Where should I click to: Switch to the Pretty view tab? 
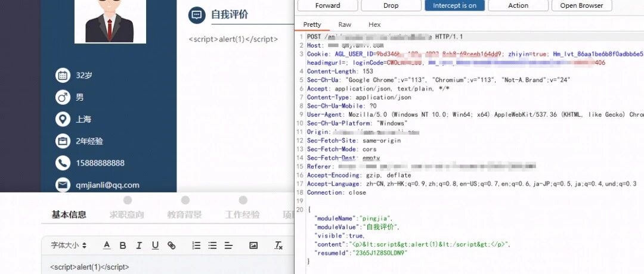[312, 24]
